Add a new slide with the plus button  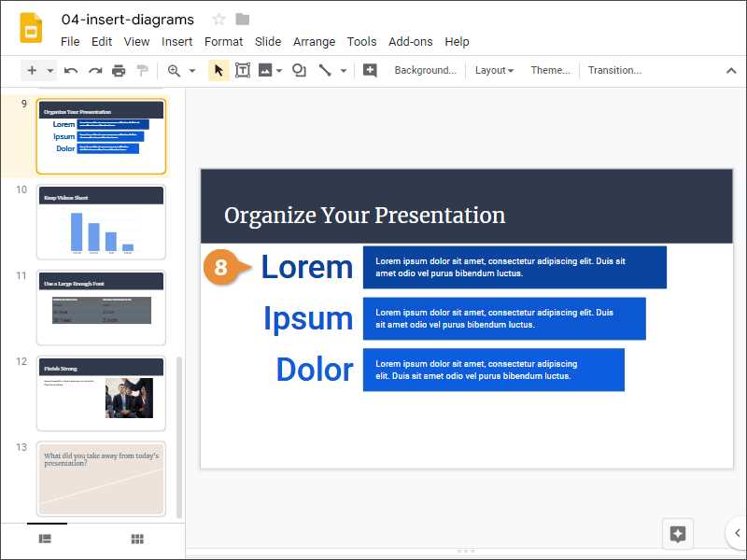coord(32,71)
